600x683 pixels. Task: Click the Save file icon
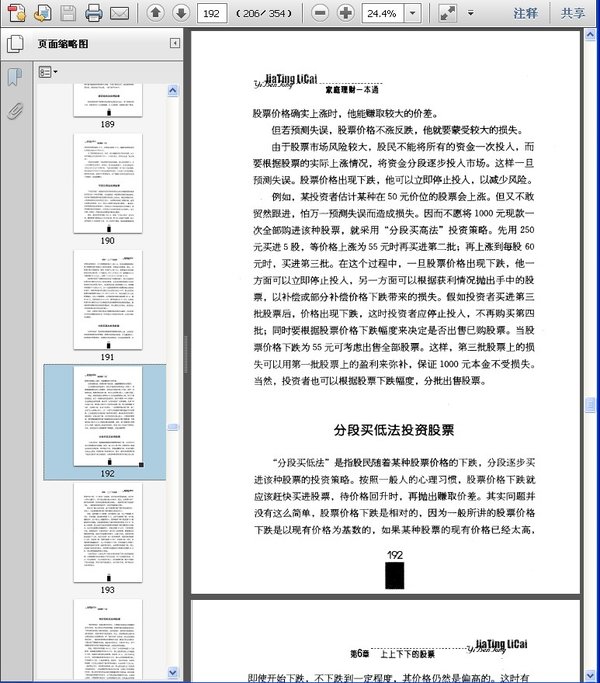pyautogui.click(x=68, y=13)
